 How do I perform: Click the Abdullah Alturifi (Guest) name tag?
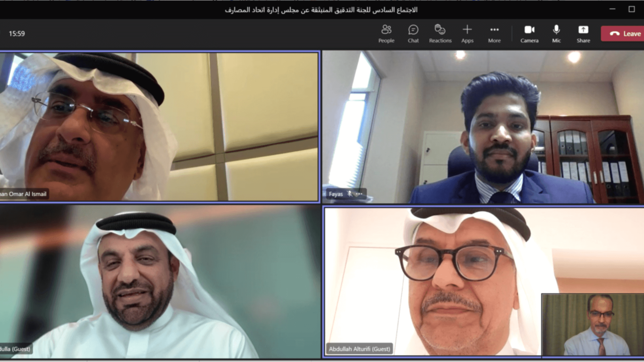tap(359, 349)
